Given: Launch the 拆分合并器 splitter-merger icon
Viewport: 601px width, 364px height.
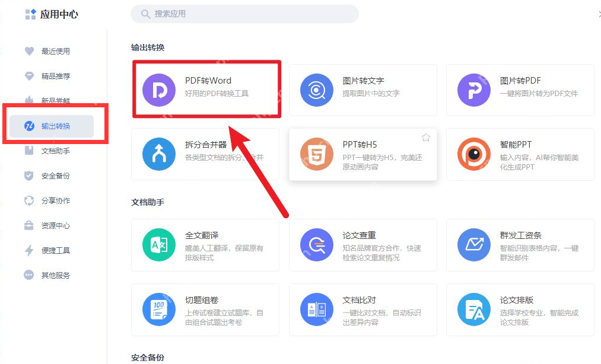Looking at the screenshot, I should pos(158,154).
